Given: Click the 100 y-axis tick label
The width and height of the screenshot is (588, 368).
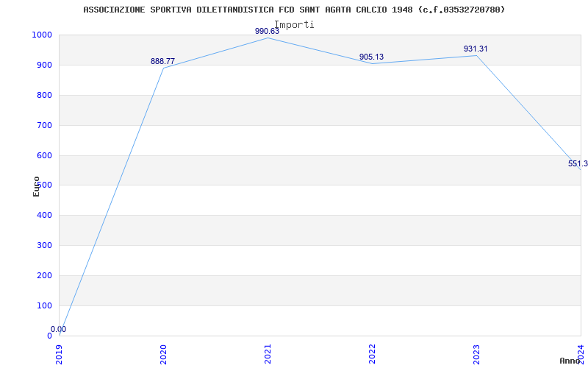Looking at the screenshot, I should [x=44, y=305].
